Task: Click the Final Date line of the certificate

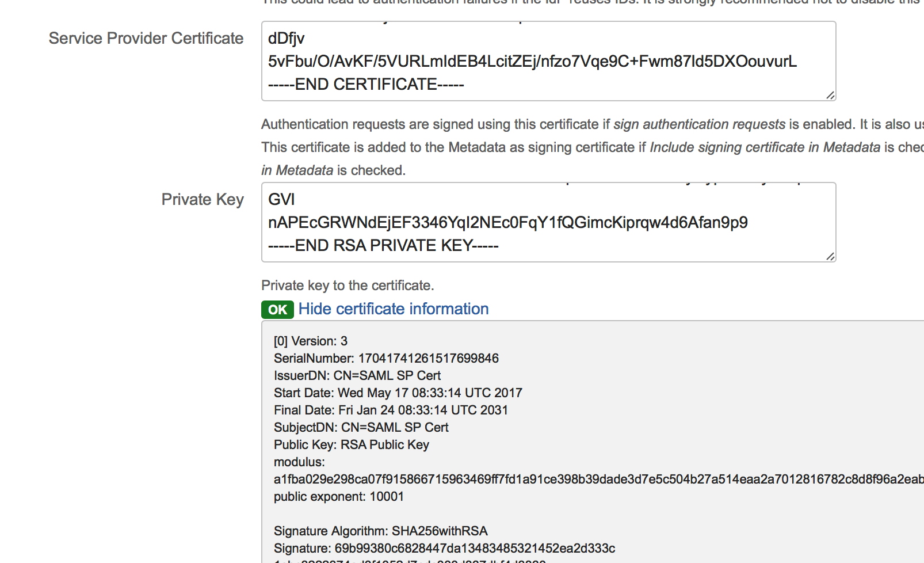Action: (x=391, y=410)
